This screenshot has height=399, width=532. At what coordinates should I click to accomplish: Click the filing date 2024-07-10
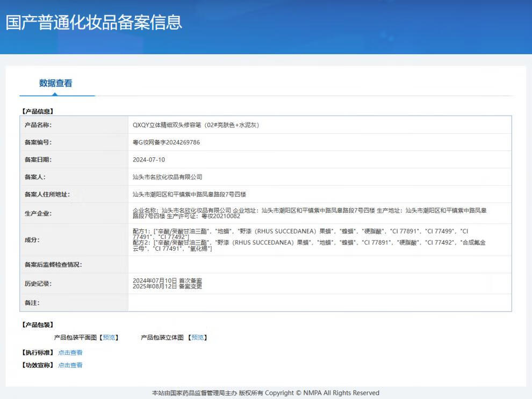coord(149,159)
